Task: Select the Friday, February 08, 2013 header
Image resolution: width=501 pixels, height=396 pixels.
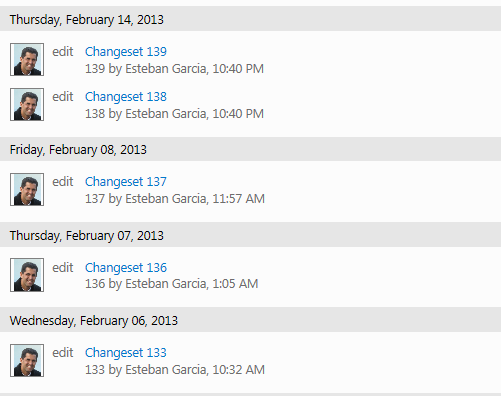Action: click(250, 149)
